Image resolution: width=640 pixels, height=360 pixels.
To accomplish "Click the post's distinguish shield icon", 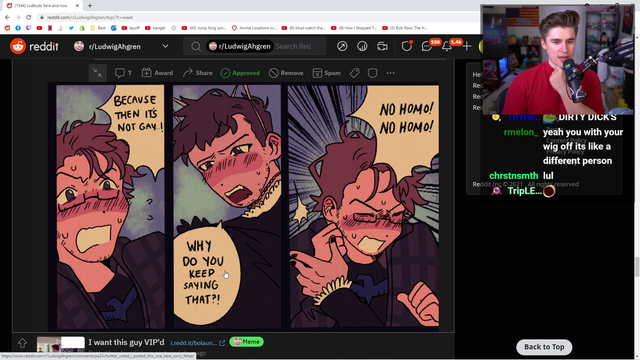I will click(x=372, y=73).
